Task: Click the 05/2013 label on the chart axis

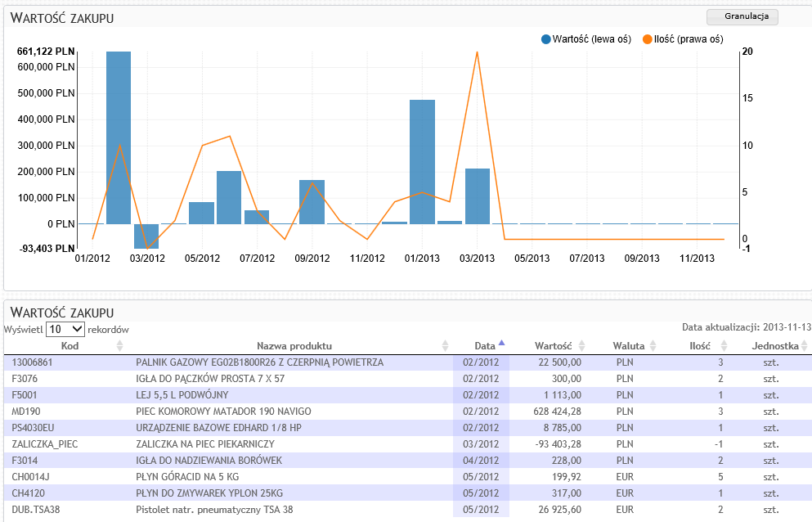Action: 532,259
